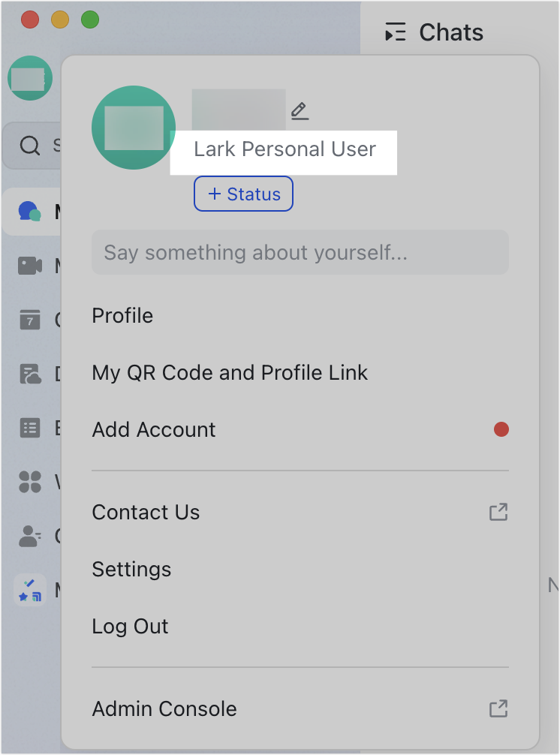Open Contact Us external link

coord(146,513)
